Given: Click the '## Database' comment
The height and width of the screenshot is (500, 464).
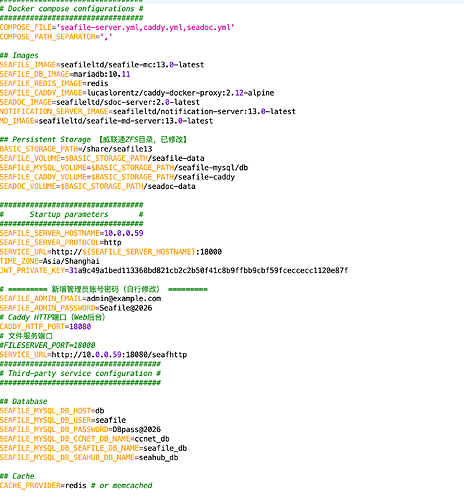Looking at the screenshot, I should point(24,401).
